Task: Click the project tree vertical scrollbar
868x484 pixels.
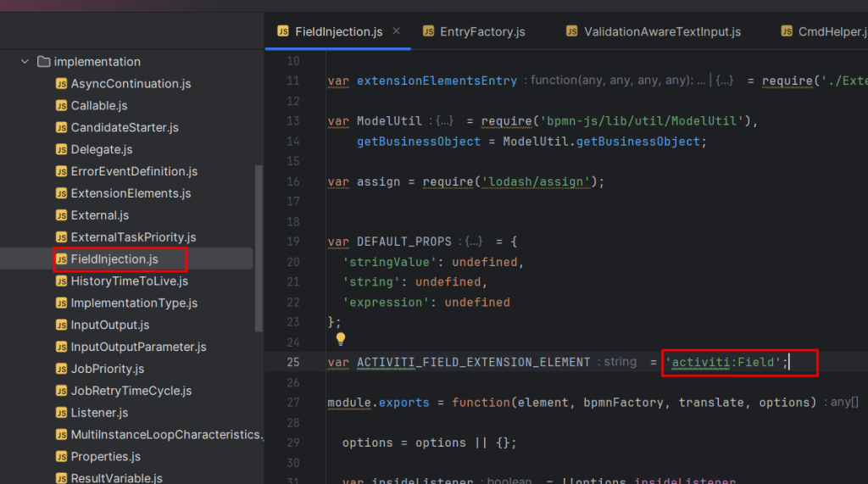Action: (x=259, y=246)
